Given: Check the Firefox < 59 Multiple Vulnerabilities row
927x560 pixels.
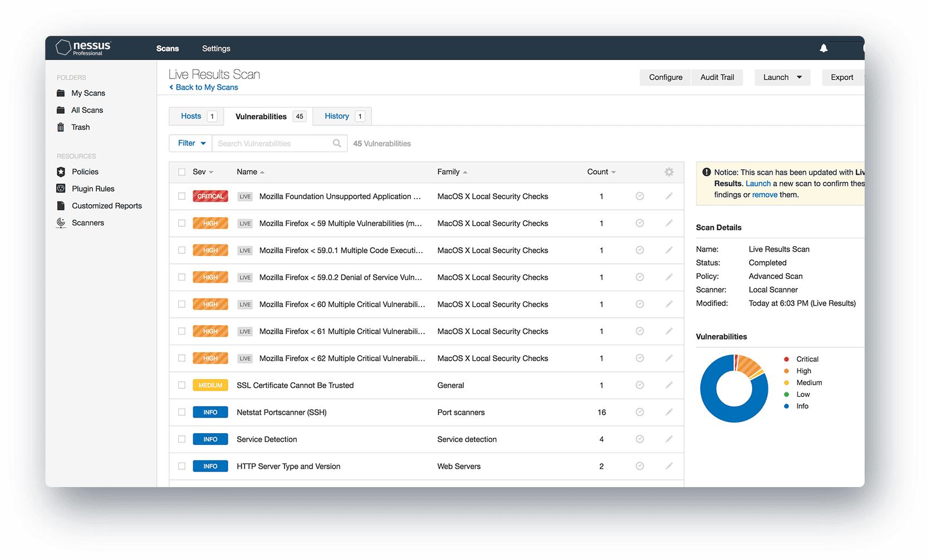Looking at the screenshot, I should tap(182, 223).
